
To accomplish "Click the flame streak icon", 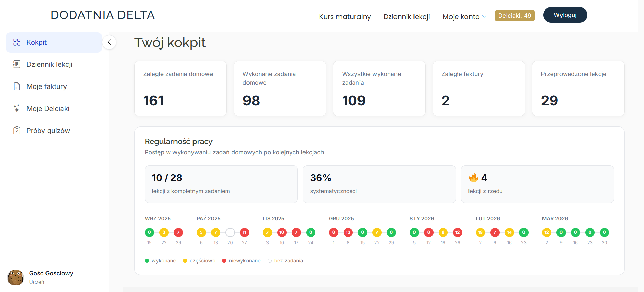I will tap(473, 178).
